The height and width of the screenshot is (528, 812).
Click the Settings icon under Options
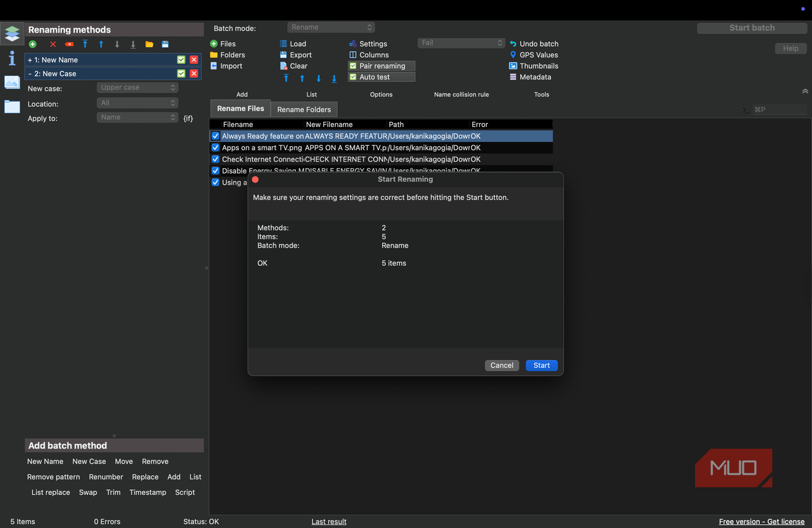pos(353,44)
